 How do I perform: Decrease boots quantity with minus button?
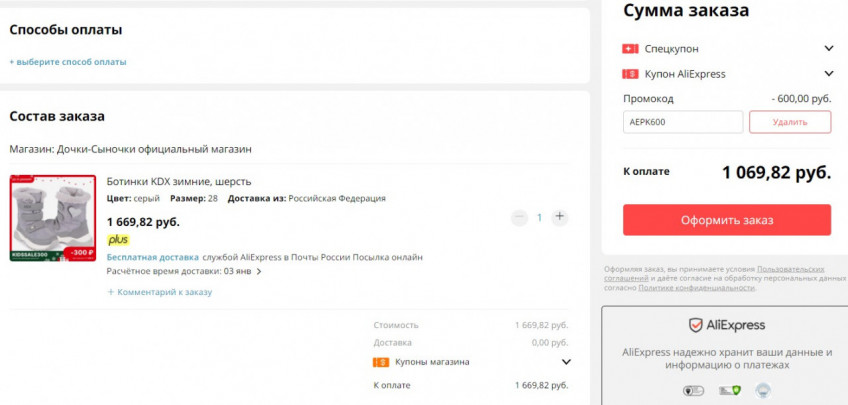(518, 217)
